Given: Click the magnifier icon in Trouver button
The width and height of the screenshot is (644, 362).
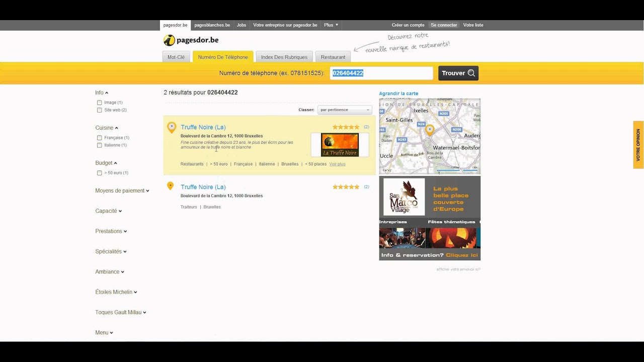Looking at the screenshot, I should (x=471, y=73).
